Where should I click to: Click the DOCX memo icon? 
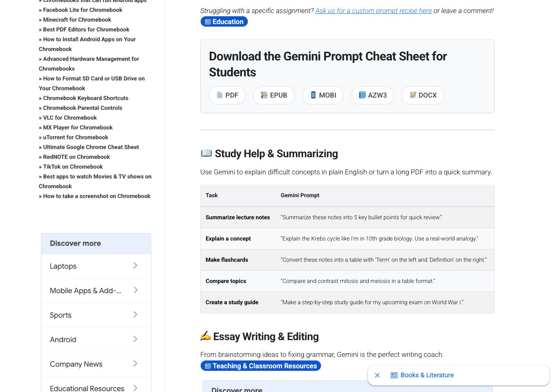click(x=413, y=95)
